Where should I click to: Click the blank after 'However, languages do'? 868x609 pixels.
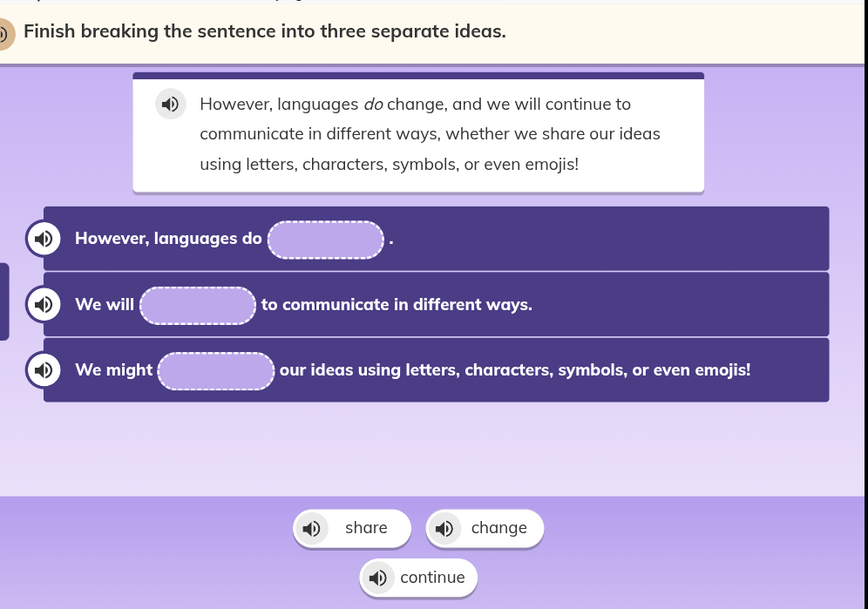325,240
